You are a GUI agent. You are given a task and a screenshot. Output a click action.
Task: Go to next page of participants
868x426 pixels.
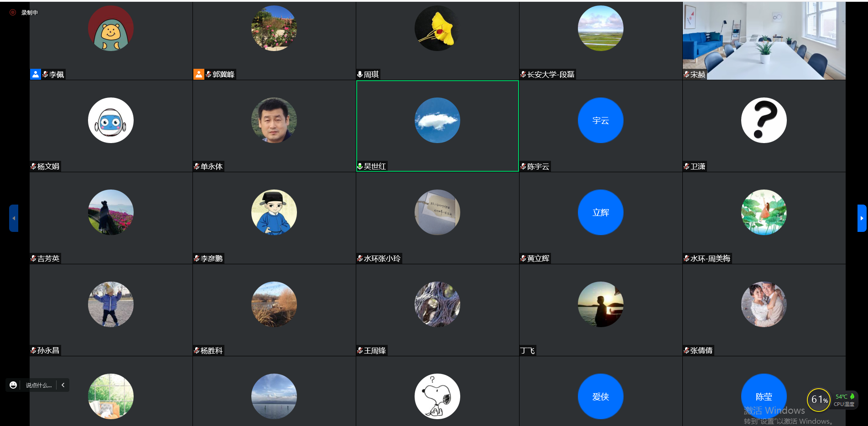(862, 218)
